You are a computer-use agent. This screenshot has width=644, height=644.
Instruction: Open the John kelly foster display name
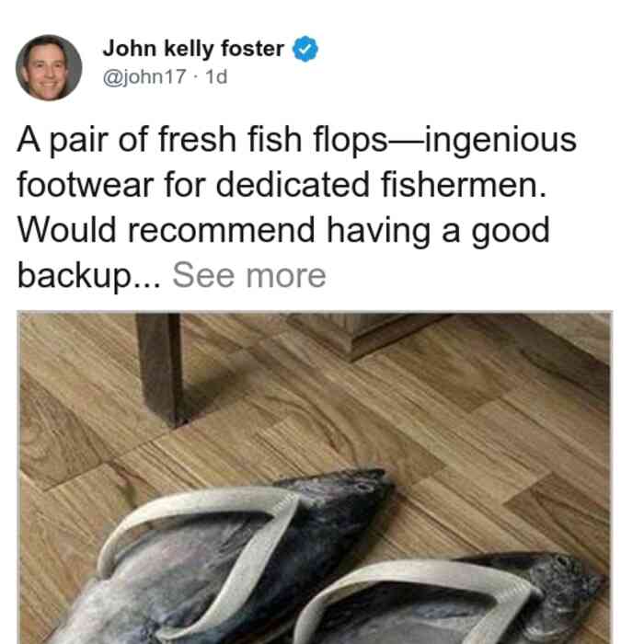pos(193,49)
